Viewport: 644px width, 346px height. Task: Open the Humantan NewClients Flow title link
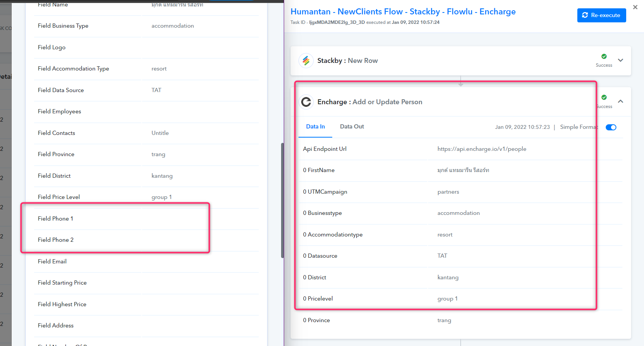coord(403,12)
